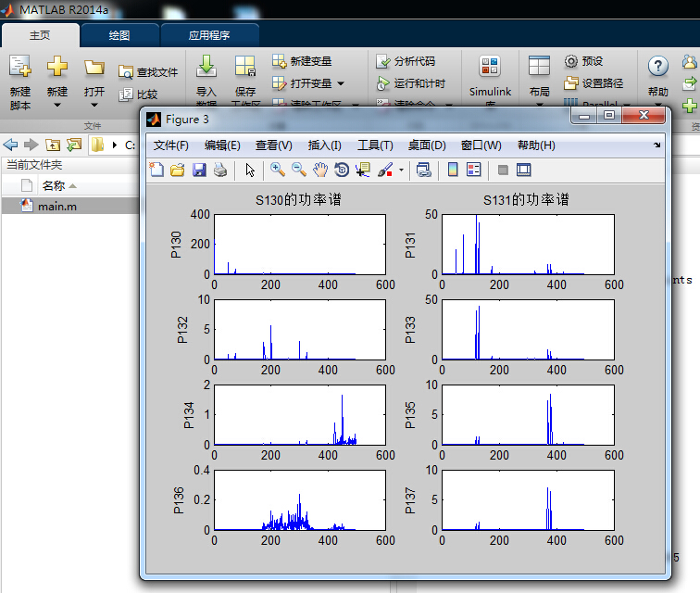Click the Find Files (查找文件) button

tap(148, 71)
